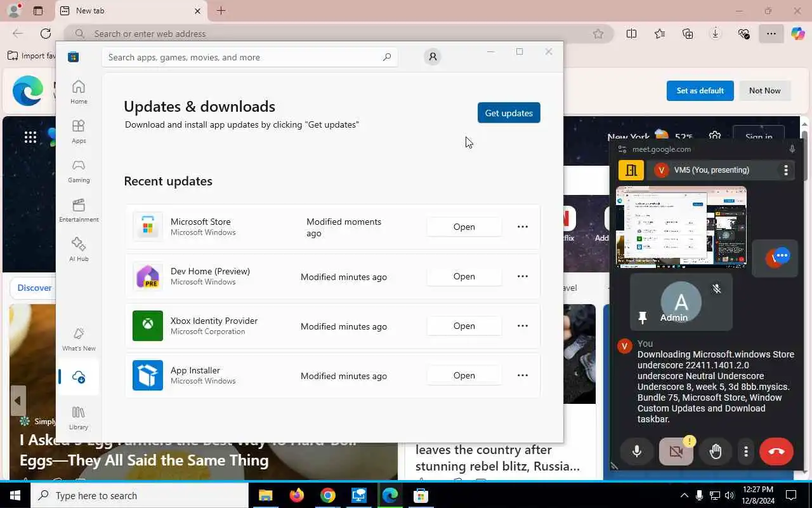
Task: Select the Downloads cloud icon in the sidebar
Action: (x=79, y=377)
